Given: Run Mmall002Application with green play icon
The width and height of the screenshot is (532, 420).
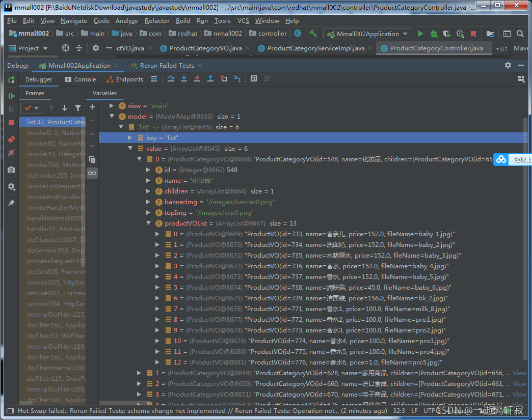Looking at the screenshot, I should [420, 34].
